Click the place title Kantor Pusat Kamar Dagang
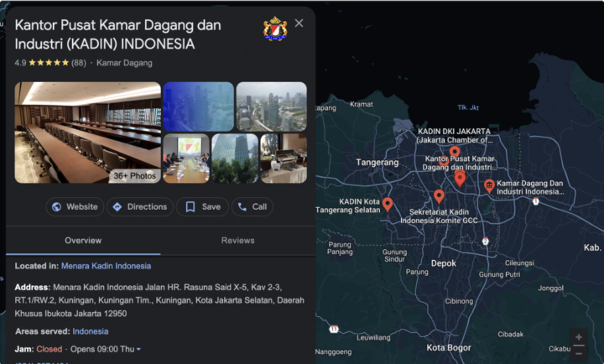Image resolution: width=604 pixels, height=364 pixels. (x=118, y=34)
